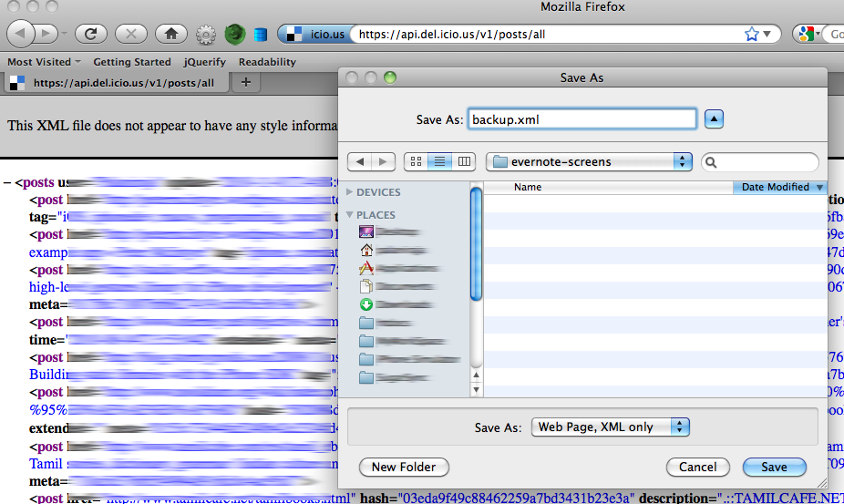Open Most Visited bookmarks menu

click(x=44, y=62)
